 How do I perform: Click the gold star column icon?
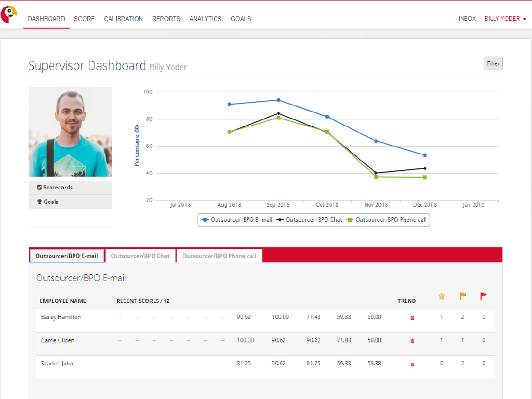pos(442,296)
